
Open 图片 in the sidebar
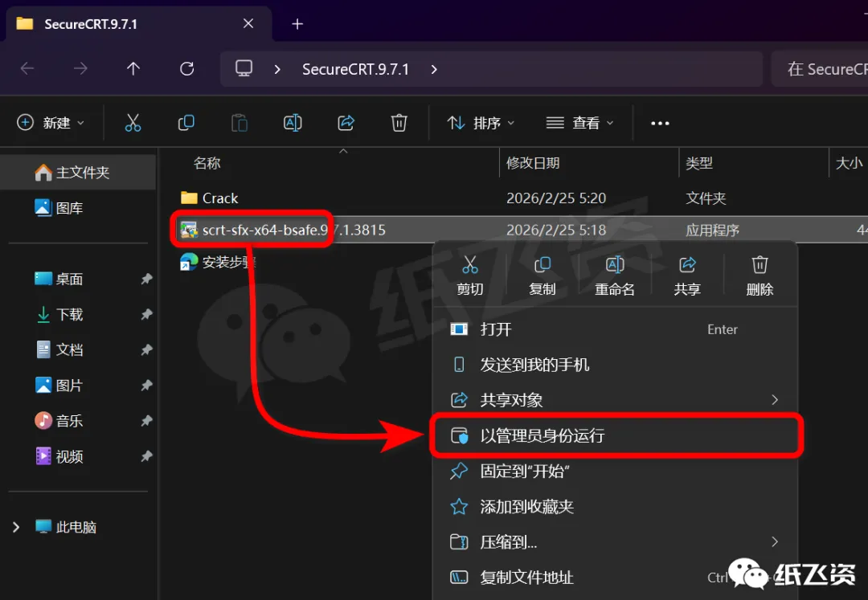point(69,386)
